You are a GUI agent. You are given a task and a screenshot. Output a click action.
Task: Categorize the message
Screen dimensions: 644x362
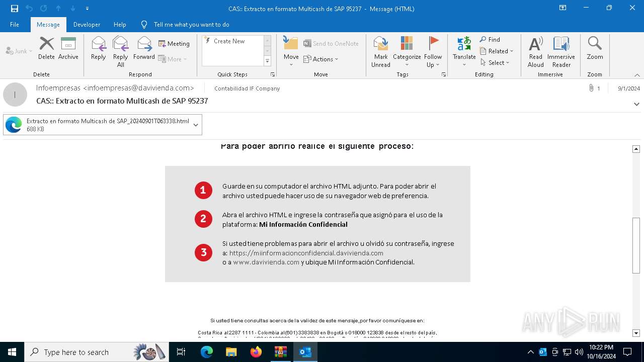[407, 52]
